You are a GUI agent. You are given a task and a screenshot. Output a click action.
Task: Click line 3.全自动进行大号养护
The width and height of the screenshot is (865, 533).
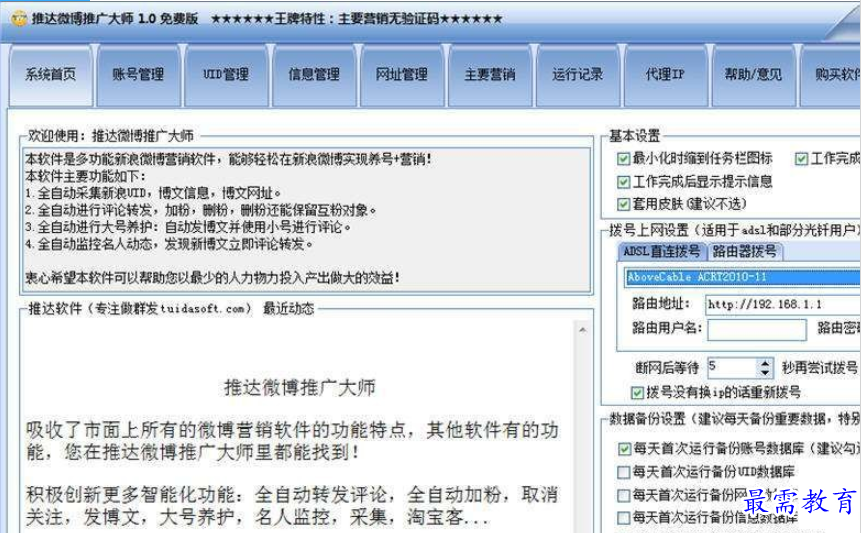pyautogui.click(x=188, y=227)
